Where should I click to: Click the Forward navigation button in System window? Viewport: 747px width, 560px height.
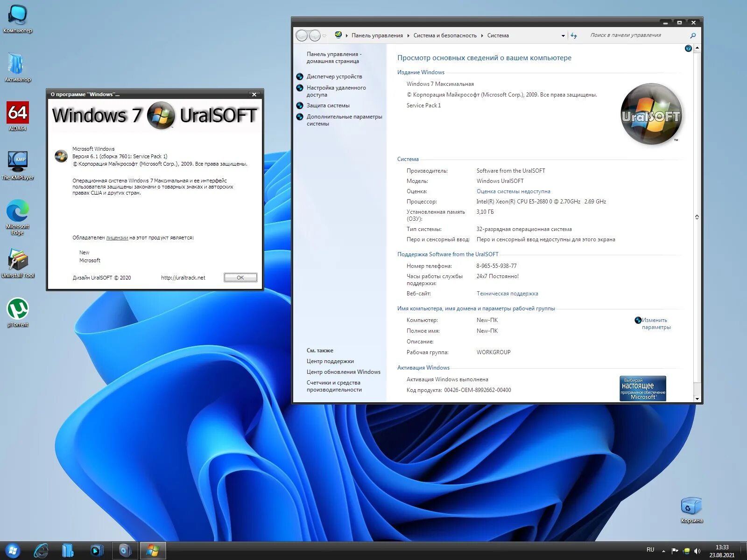[315, 35]
